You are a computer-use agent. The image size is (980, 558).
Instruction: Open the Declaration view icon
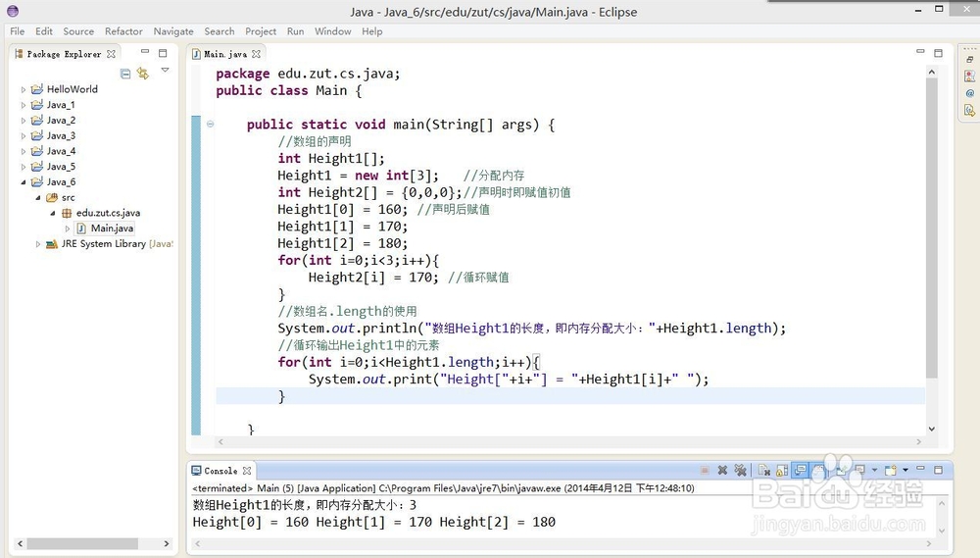969,111
